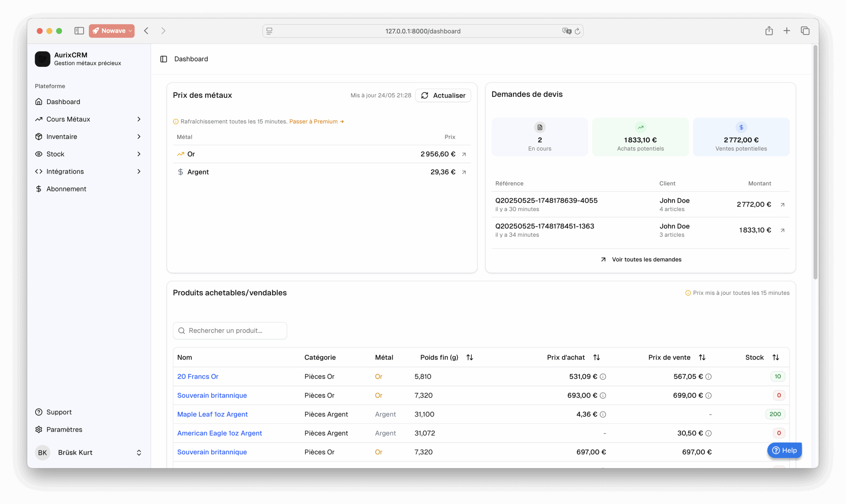Viewport: 846px width, 504px height.
Task: Click Mis à jour 24/05 21:28 text
Action: coord(381,96)
